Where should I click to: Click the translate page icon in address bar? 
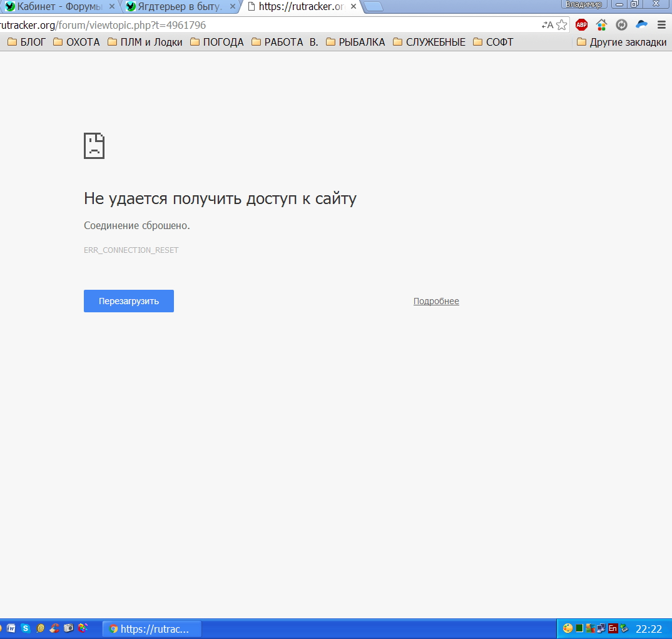(x=547, y=25)
